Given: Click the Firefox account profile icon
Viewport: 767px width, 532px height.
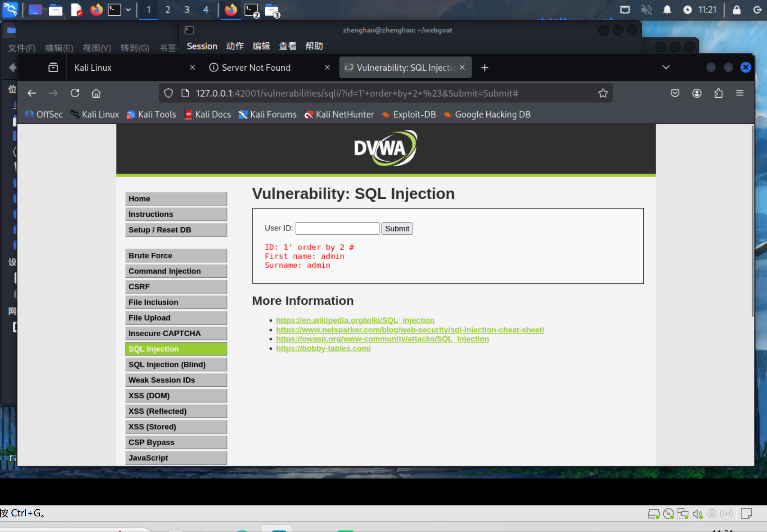Looking at the screenshot, I should tap(697, 93).
